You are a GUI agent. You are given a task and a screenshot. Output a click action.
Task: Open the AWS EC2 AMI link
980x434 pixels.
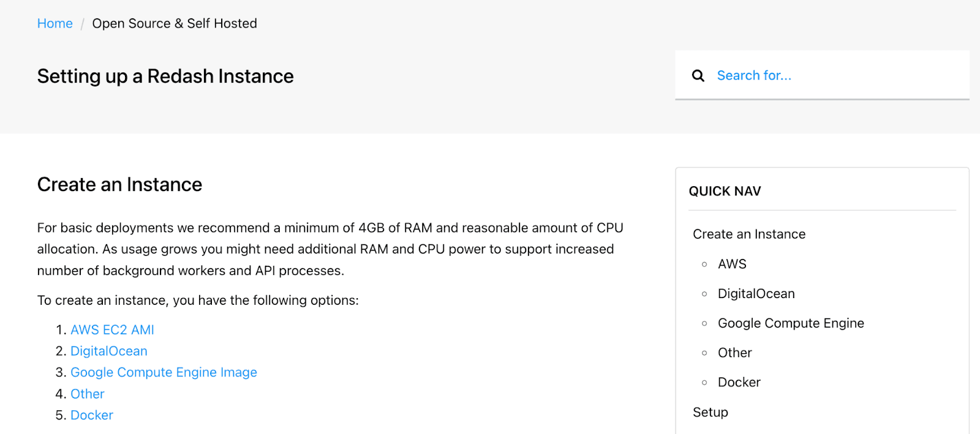112,330
